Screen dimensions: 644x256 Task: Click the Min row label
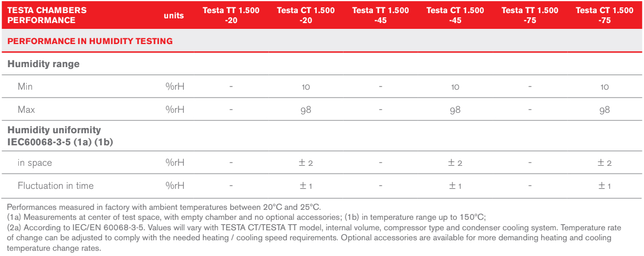pyautogui.click(x=25, y=87)
